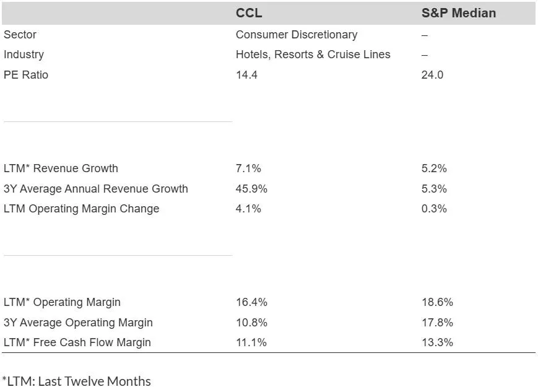Click S&P Median 18.6% operating margin
The image size is (538, 392).
click(437, 302)
